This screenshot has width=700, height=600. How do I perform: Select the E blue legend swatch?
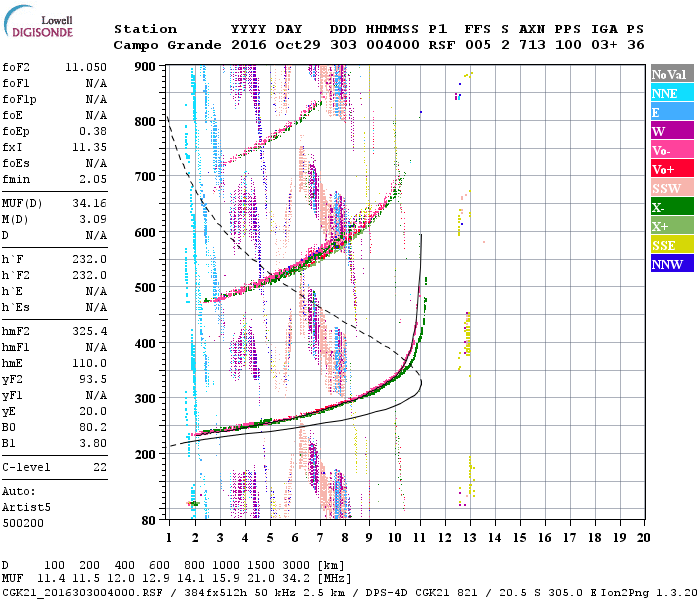(672, 112)
